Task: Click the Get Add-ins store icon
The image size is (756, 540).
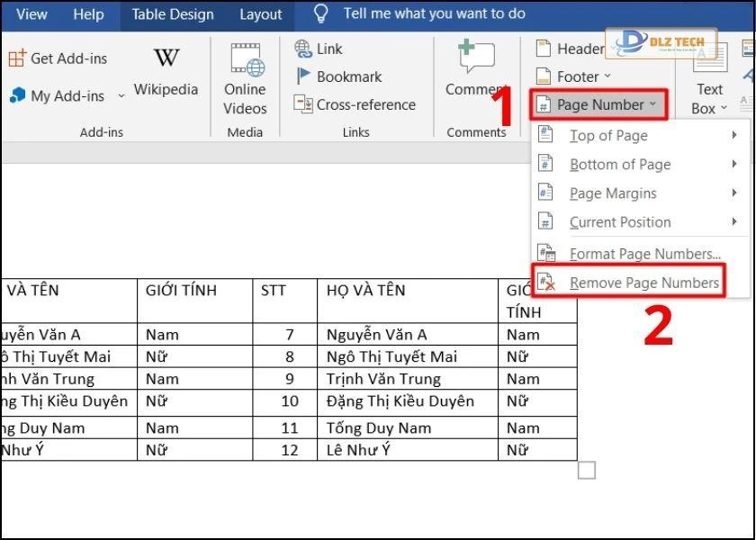Action: pyautogui.click(x=16, y=58)
